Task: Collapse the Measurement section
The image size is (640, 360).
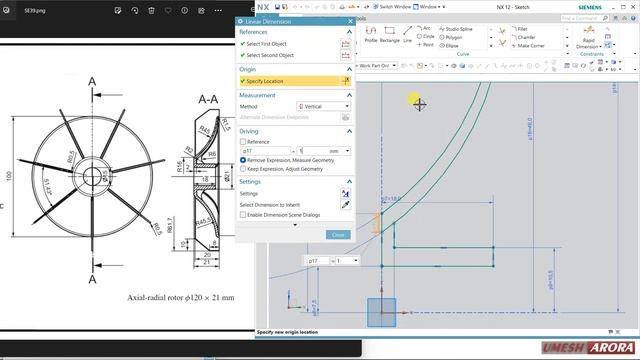Action: [349, 95]
